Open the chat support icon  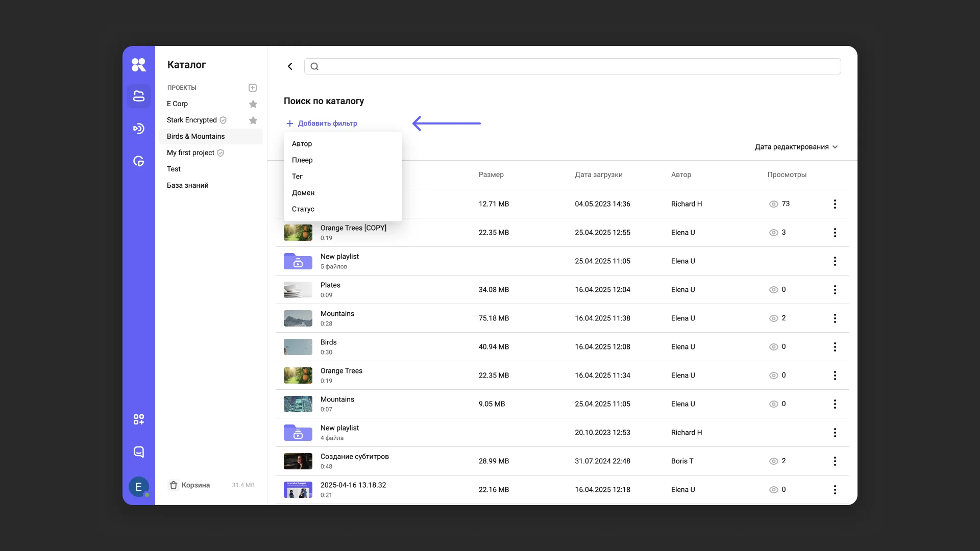[139, 452]
